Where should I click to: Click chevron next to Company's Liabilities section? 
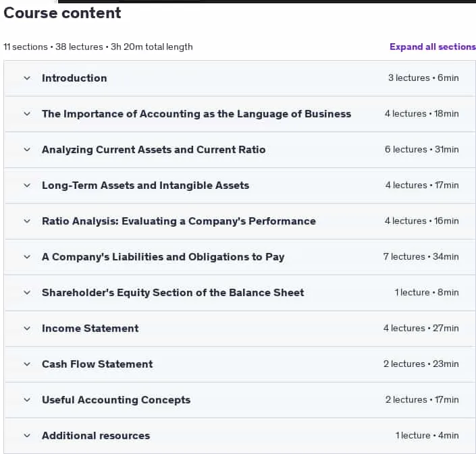pos(27,257)
